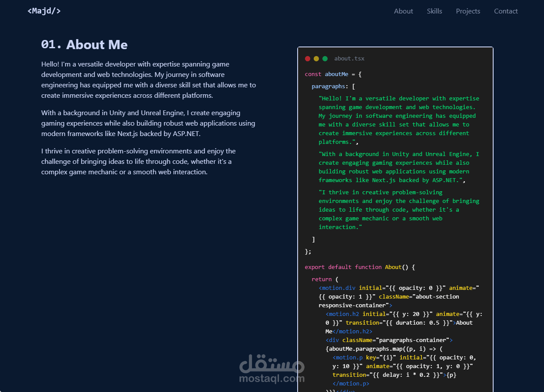Click the closing '</motion.p>' tag

tap(351, 384)
